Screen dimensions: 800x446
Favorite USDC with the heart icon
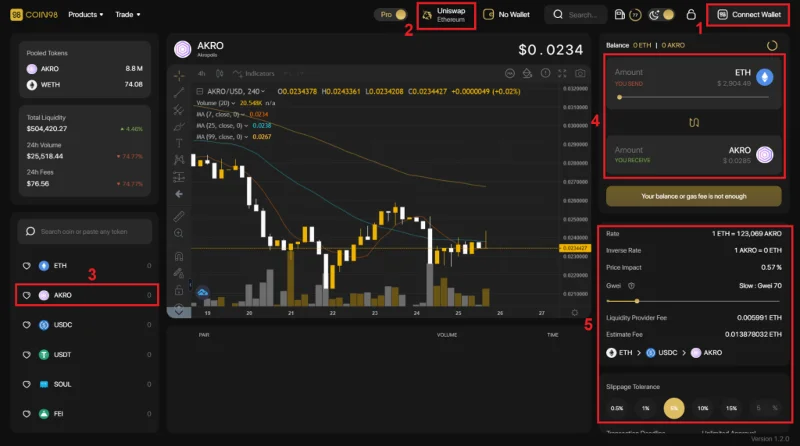coord(27,325)
